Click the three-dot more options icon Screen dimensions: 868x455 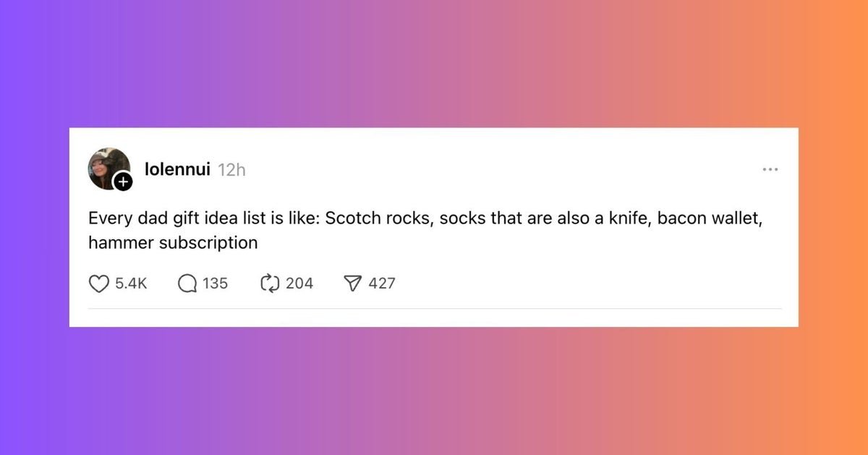tap(770, 169)
